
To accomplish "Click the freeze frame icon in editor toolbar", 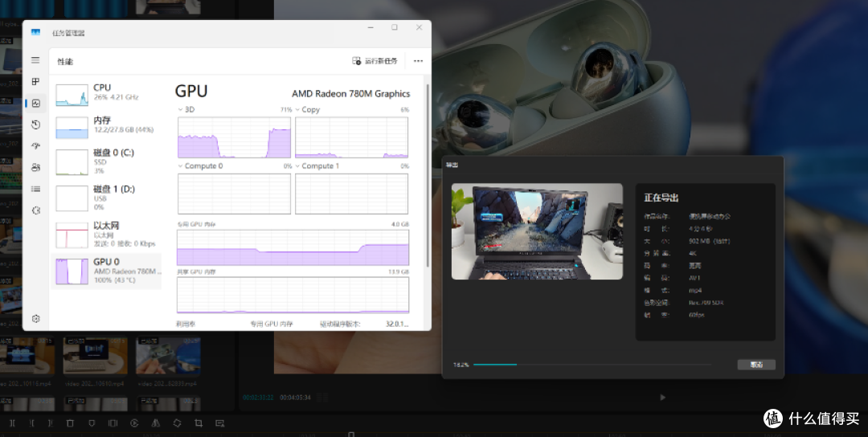I will click(113, 423).
